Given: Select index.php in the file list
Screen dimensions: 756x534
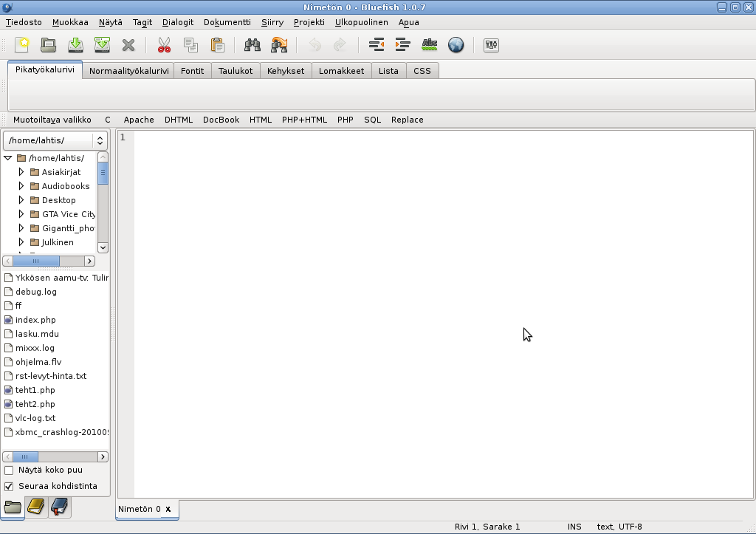Looking at the screenshot, I should pyautogui.click(x=35, y=320).
